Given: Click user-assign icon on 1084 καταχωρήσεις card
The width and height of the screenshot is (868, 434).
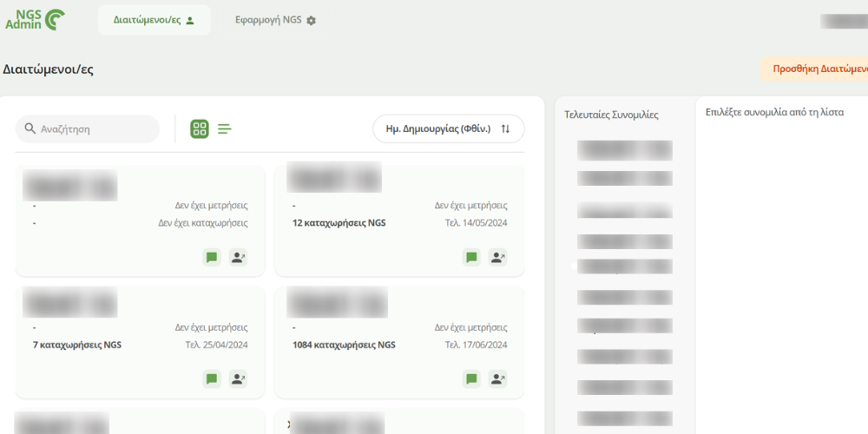Looking at the screenshot, I should [497, 378].
